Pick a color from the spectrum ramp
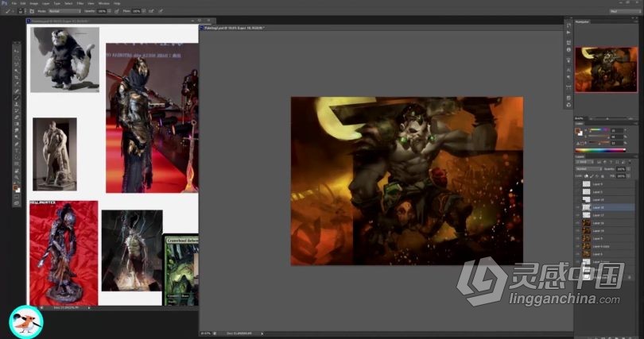 tap(600, 150)
